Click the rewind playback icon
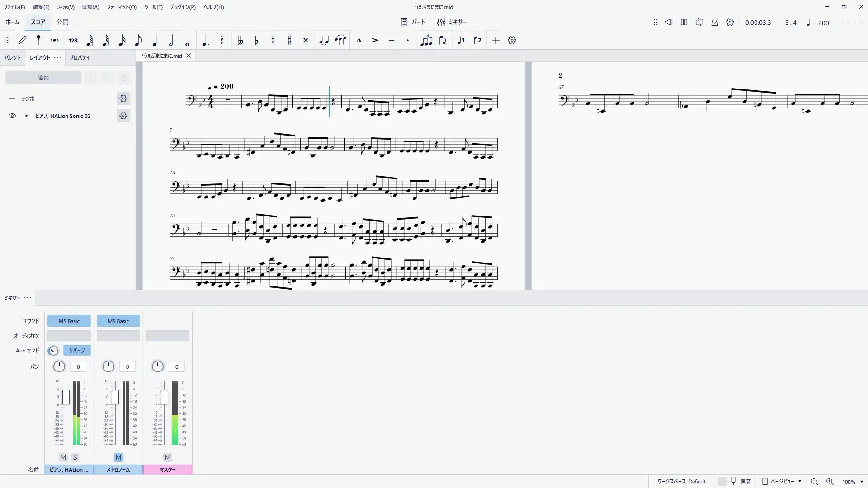The width and height of the screenshot is (868, 488). [x=668, y=23]
